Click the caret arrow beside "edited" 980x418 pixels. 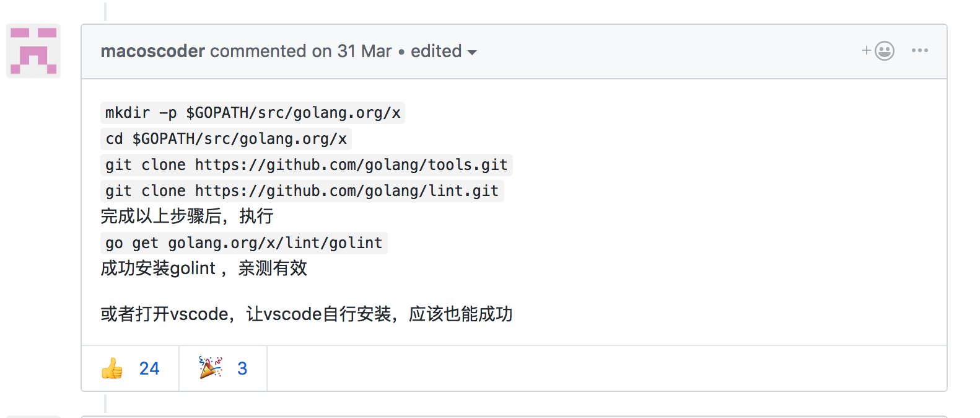tap(472, 53)
